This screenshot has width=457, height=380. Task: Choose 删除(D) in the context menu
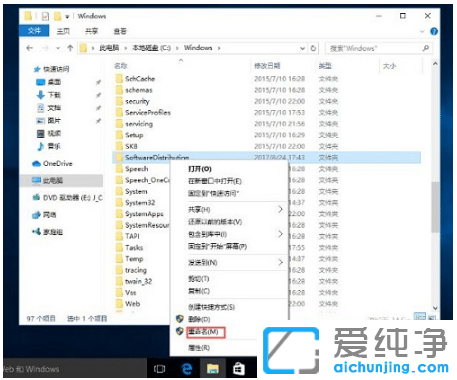[x=199, y=319]
